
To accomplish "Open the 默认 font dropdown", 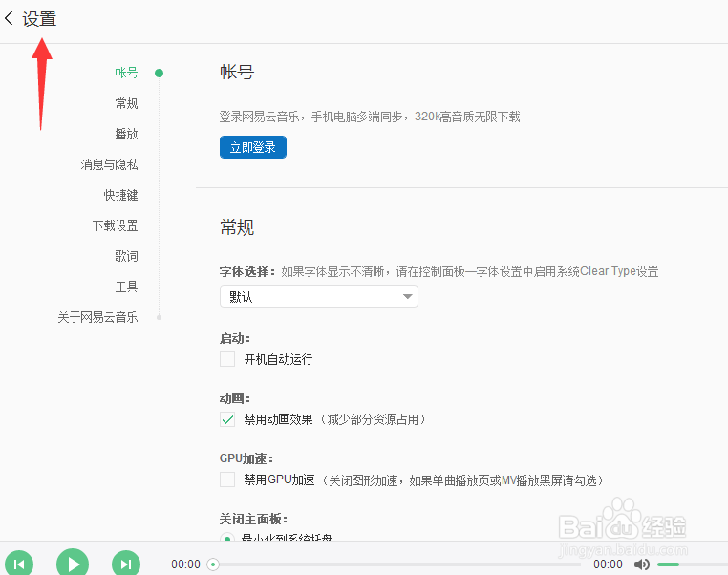I will click(x=319, y=296).
